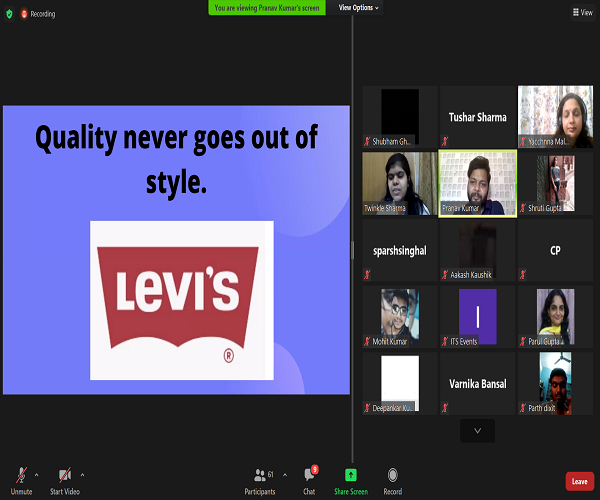600x500 pixels.
Task: Select Deepankar Ku.. participant tile
Action: pyautogui.click(x=400, y=383)
